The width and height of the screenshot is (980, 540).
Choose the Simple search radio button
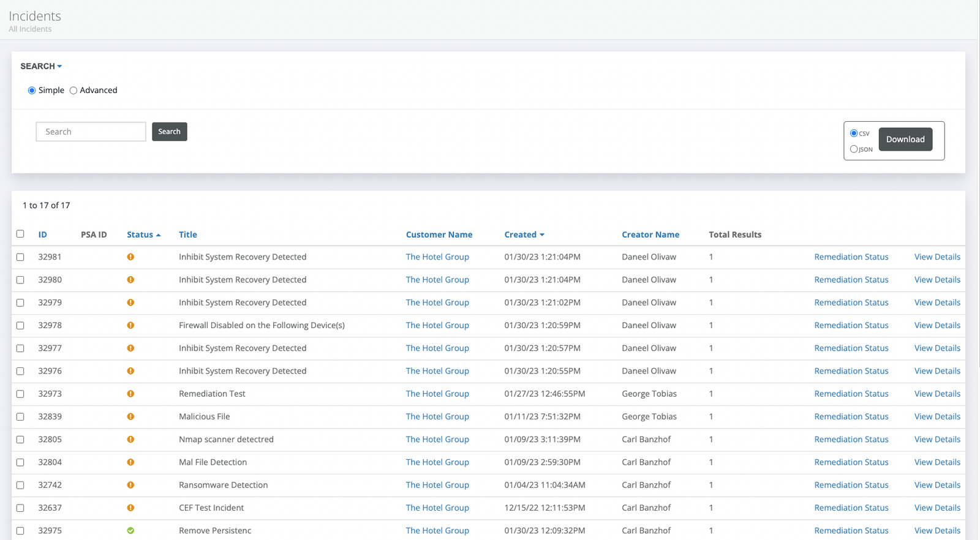click(32, 91)
